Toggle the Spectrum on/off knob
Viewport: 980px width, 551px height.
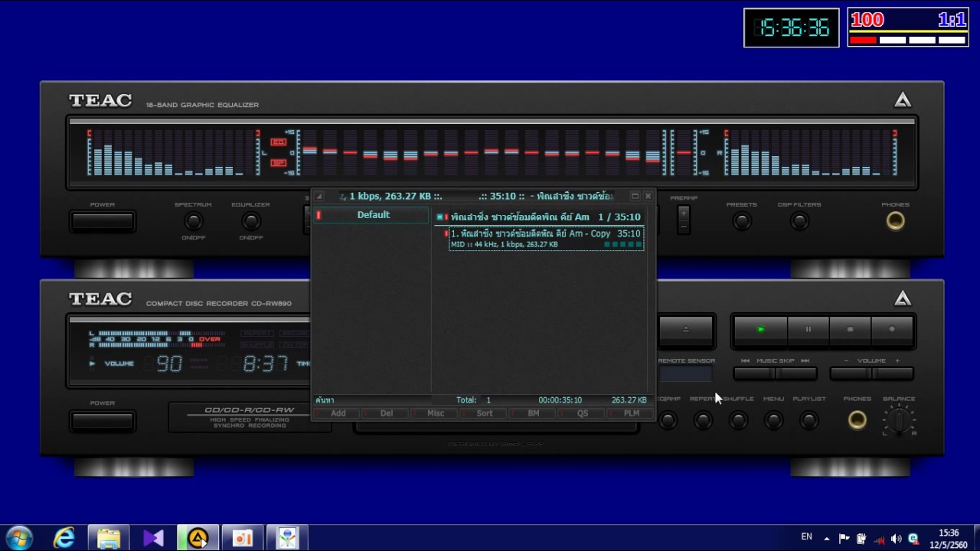193,221
